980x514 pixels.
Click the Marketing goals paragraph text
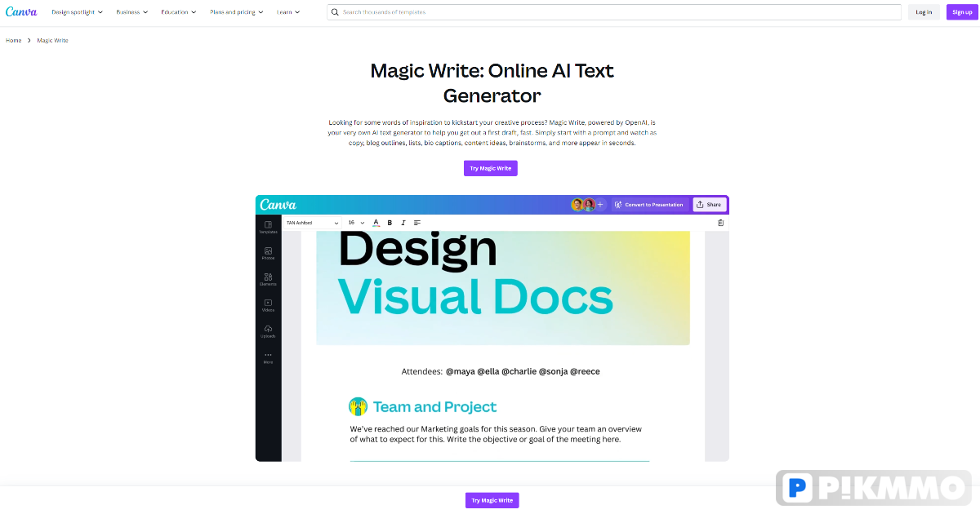[x=496, y=434]
